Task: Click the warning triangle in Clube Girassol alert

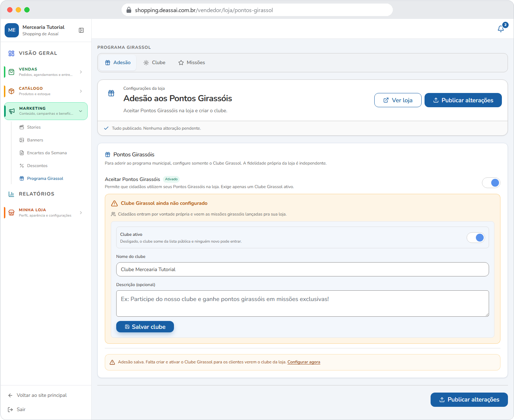Action: 114,203
